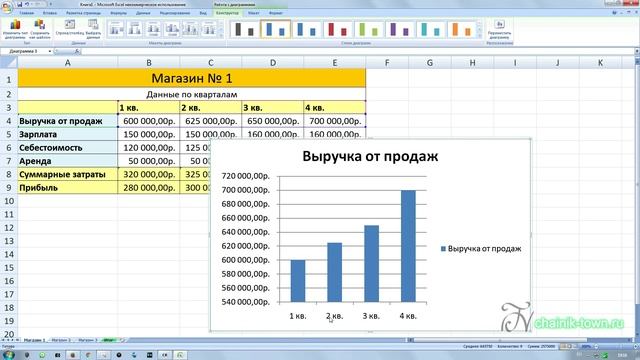Click the insert function fx button

77,51
